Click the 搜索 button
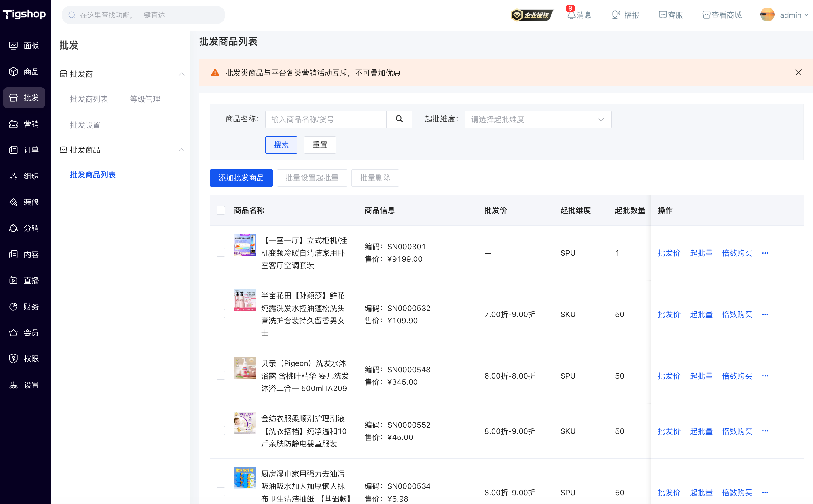Image resolution: width=813 pixels, height=504 pixels. 281,145
